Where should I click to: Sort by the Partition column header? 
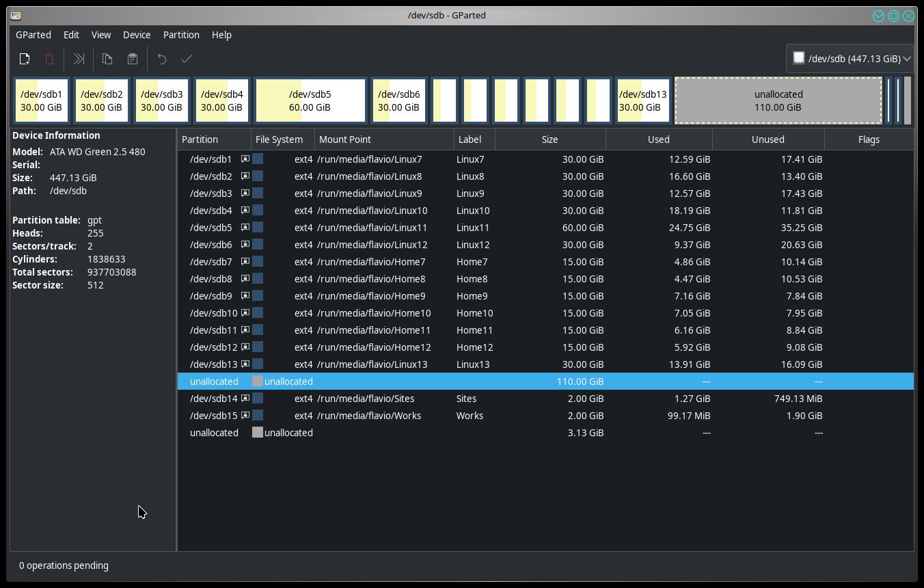(214, 139)
